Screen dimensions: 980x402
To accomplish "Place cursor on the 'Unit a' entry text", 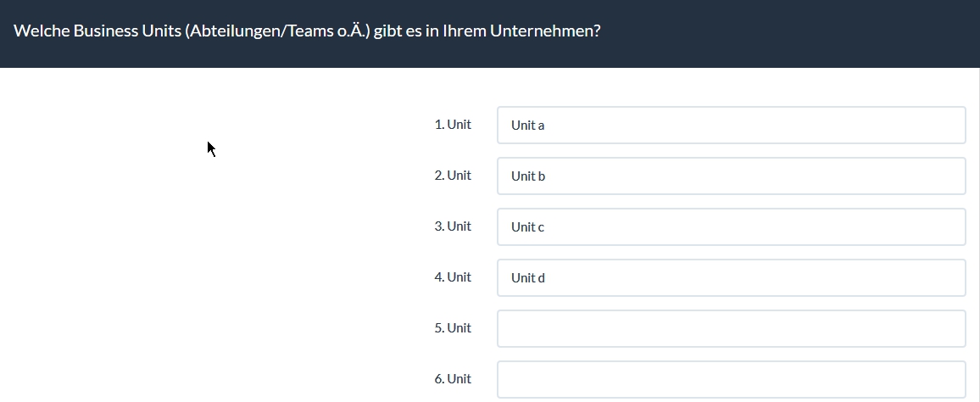I will pos(527,126).
